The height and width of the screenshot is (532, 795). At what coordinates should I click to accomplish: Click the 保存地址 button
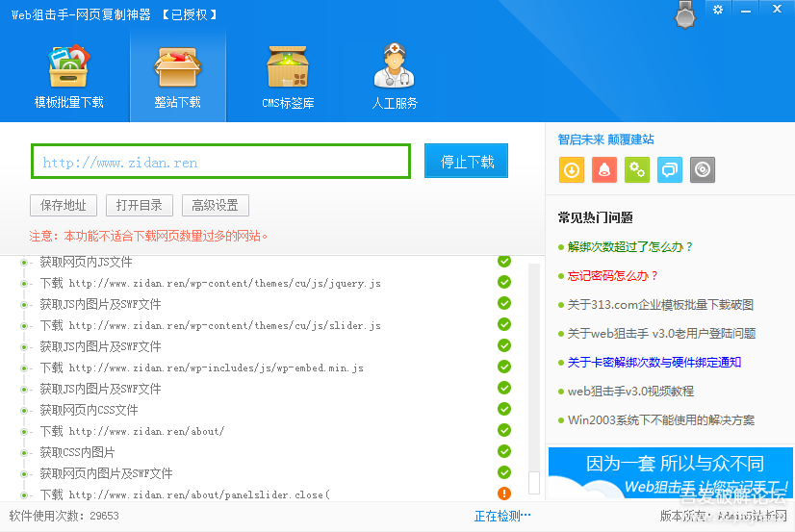pyautogui.click(x=64, y=205)
